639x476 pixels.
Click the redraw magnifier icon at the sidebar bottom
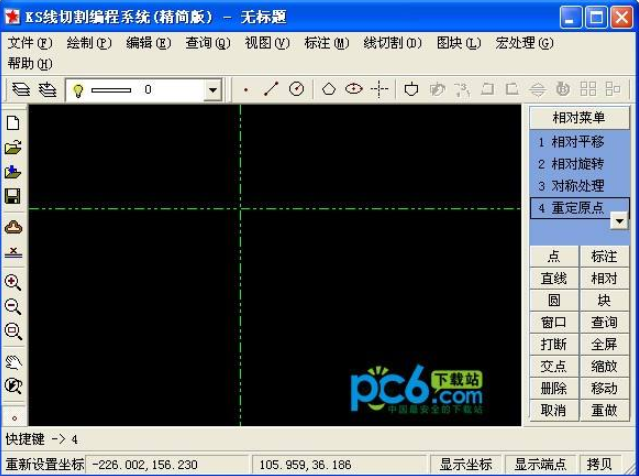coord(13,386)
